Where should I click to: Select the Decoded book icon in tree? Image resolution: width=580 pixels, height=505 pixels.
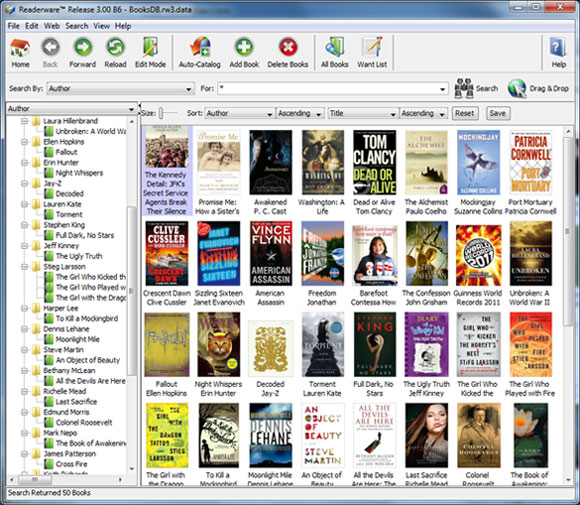(x=48, y=193)
